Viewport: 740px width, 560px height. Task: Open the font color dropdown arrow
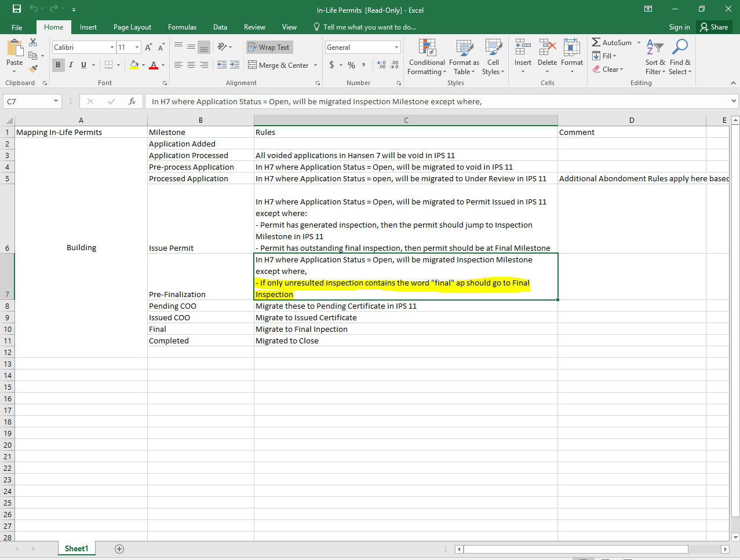point(163,65)
